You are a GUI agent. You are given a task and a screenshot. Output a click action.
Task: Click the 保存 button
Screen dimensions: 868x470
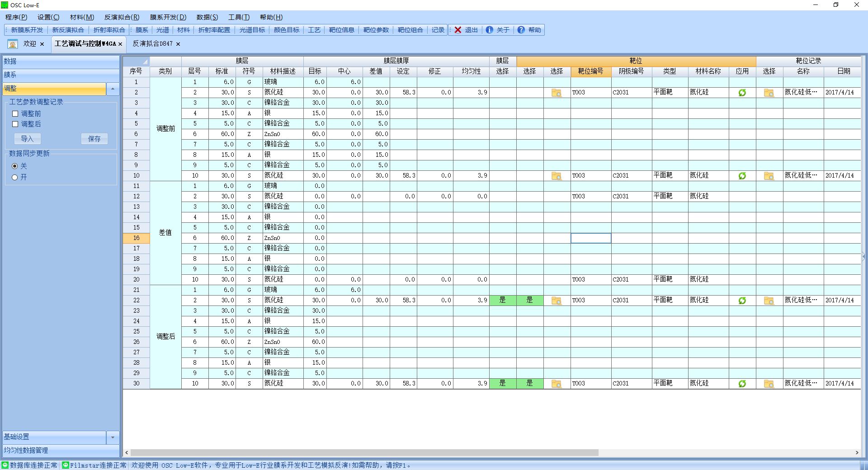pos(94,139)
